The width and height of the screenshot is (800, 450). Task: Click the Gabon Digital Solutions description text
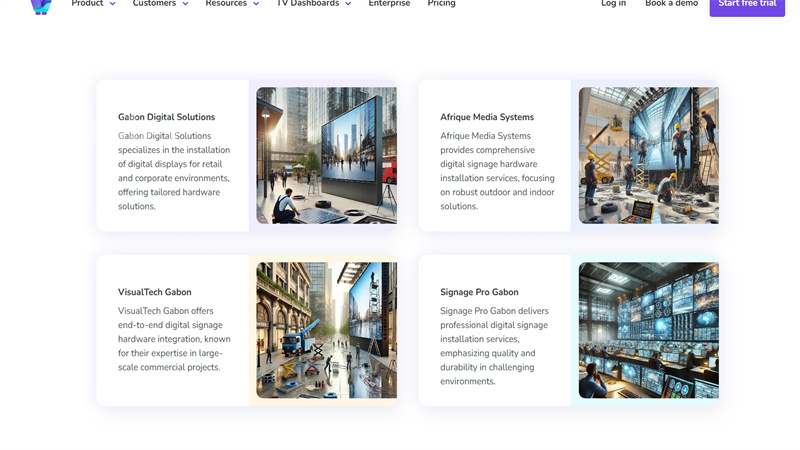[x=174, y=171]
